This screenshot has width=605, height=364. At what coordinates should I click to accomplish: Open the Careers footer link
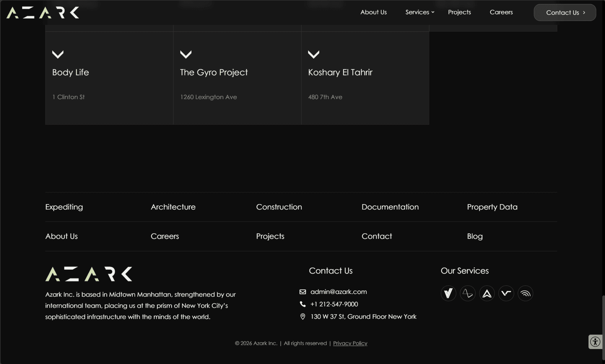165,236
